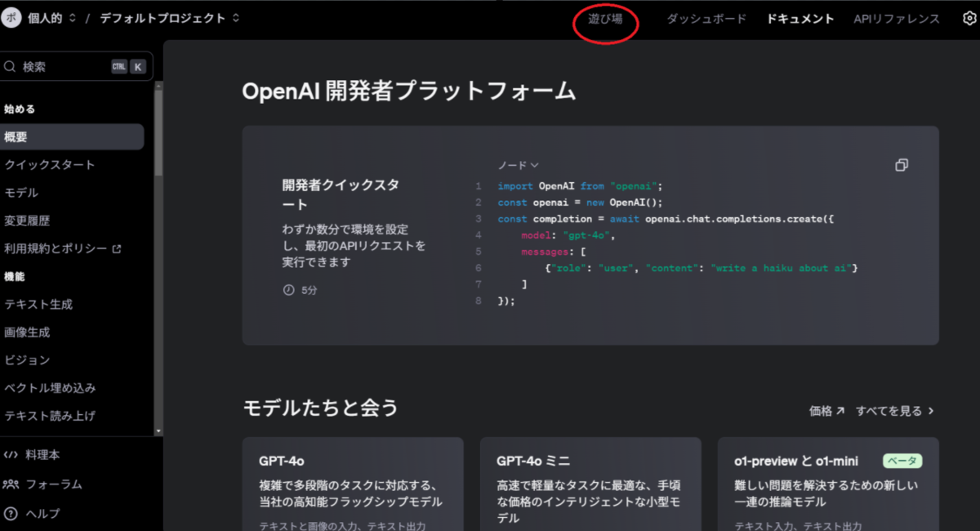
Task: Open 画像生成 sidebar item
Action: coord(27,332)
